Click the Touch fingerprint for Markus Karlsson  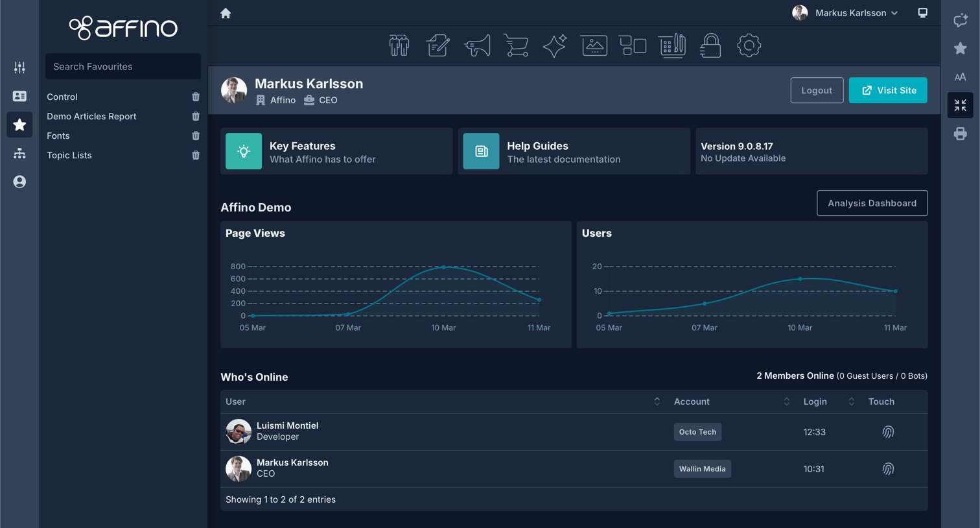click(888, 469)
